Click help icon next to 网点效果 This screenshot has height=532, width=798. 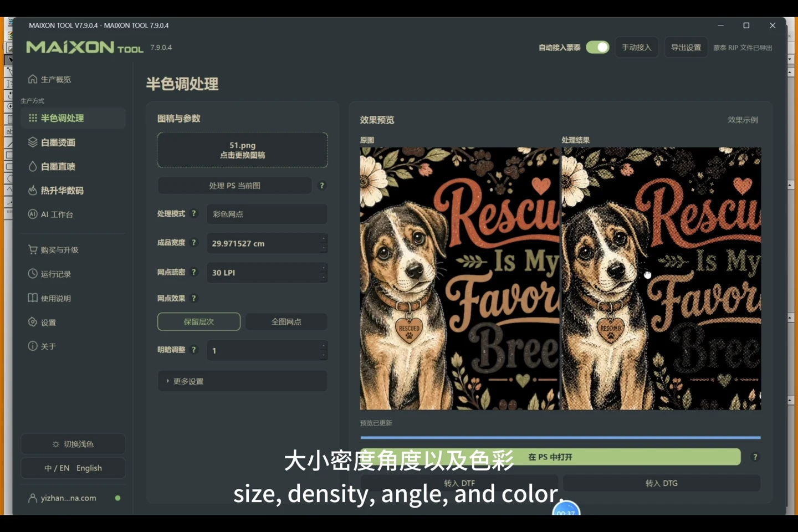click(194, 298)
